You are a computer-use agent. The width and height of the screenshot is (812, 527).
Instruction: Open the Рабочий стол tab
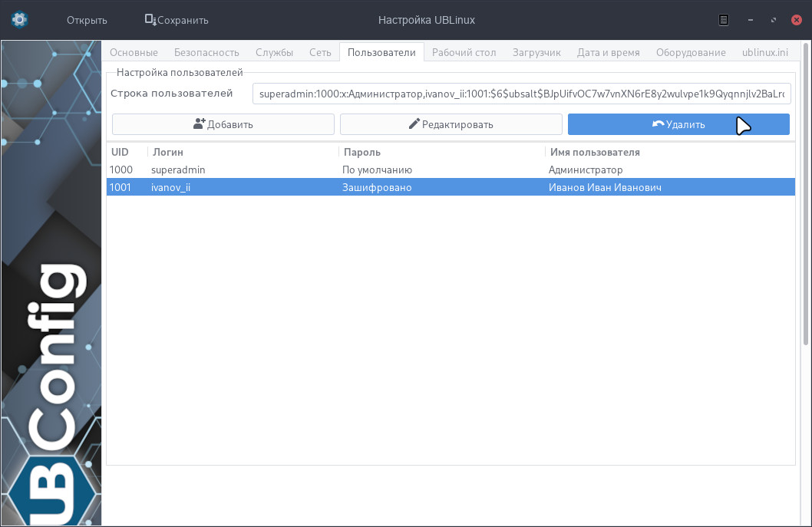click(464, 52)
